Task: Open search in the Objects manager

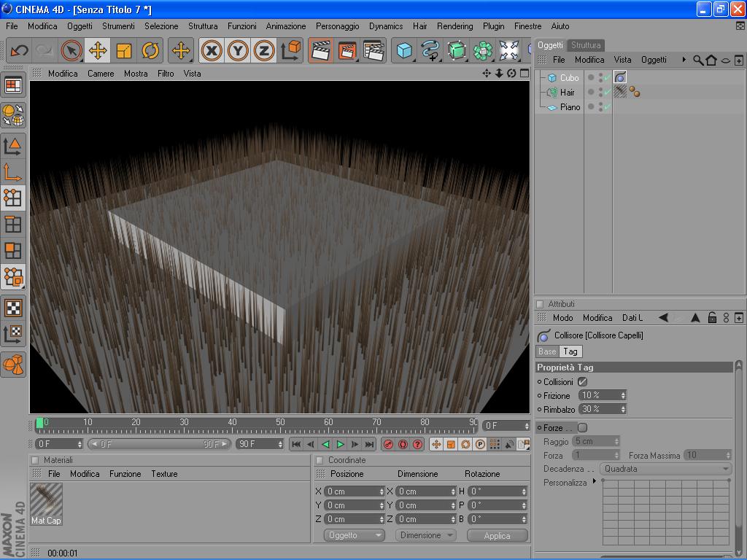Action: pyautogui.click(x=698, y=60)
